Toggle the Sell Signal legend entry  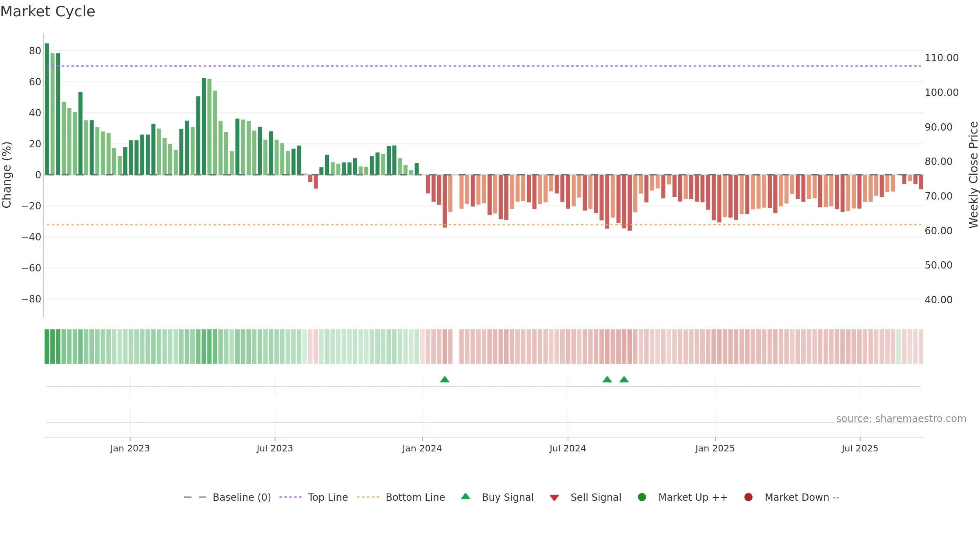coord(585,497)
